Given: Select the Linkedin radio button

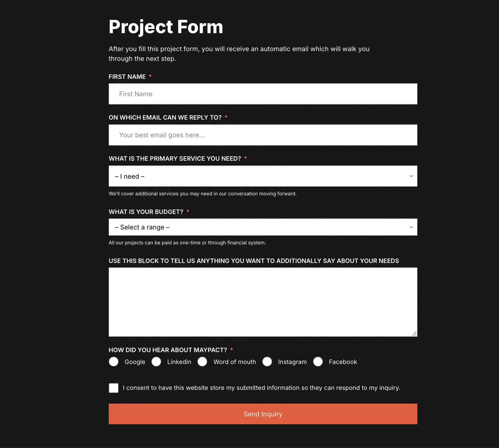Looking at the screenshot, I should (x=156, y=362).
